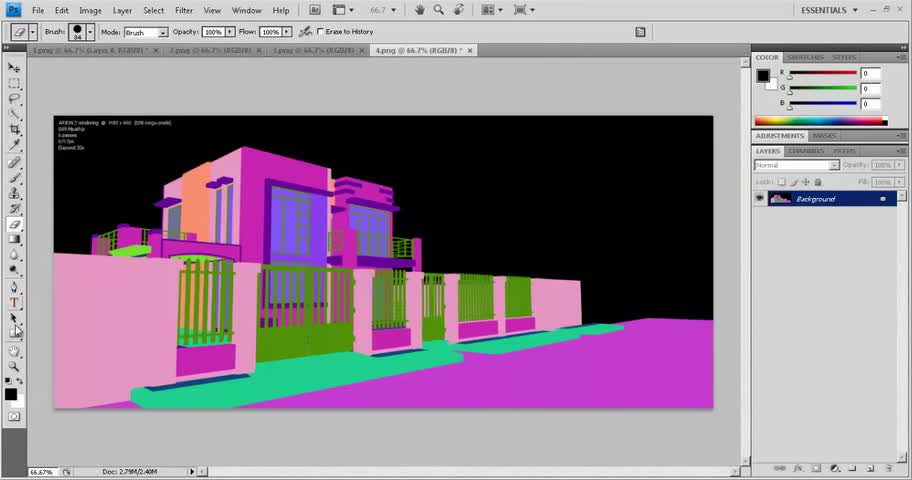Expand the Brush preset picker arrow
The height and width of the screenshot is (480, 912).
pyautogui.click(x=90, y=32)
